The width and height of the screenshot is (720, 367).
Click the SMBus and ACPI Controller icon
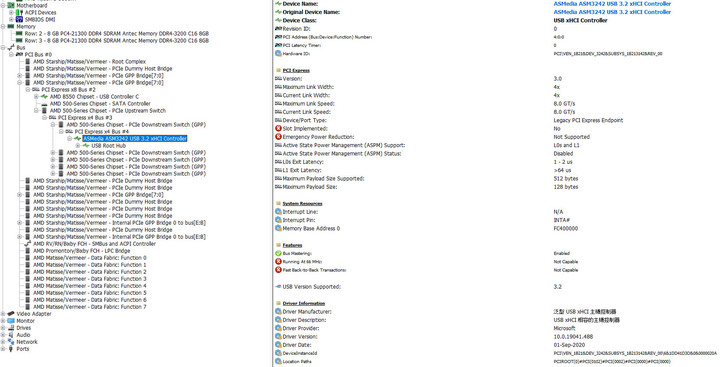[x=28, y=243]
